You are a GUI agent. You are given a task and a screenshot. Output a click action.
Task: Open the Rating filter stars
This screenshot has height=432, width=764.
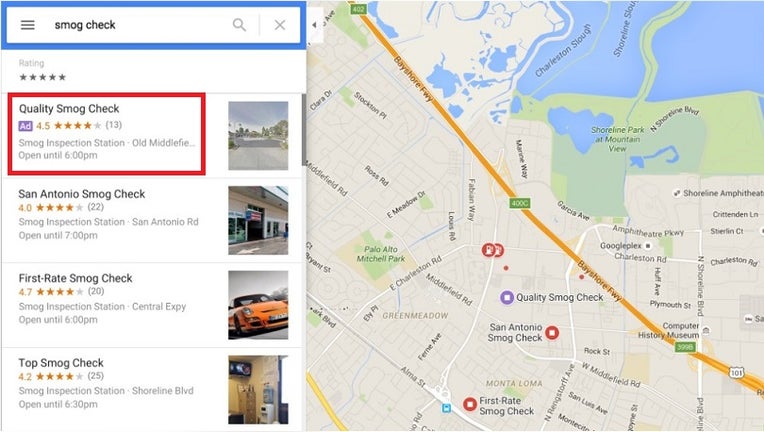[42, 77]
